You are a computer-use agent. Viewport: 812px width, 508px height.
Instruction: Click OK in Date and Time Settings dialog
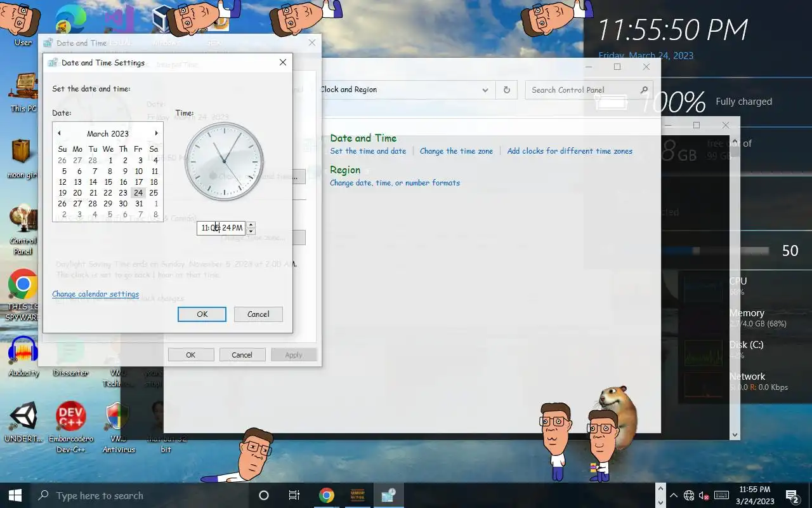(x=202, y=314)
